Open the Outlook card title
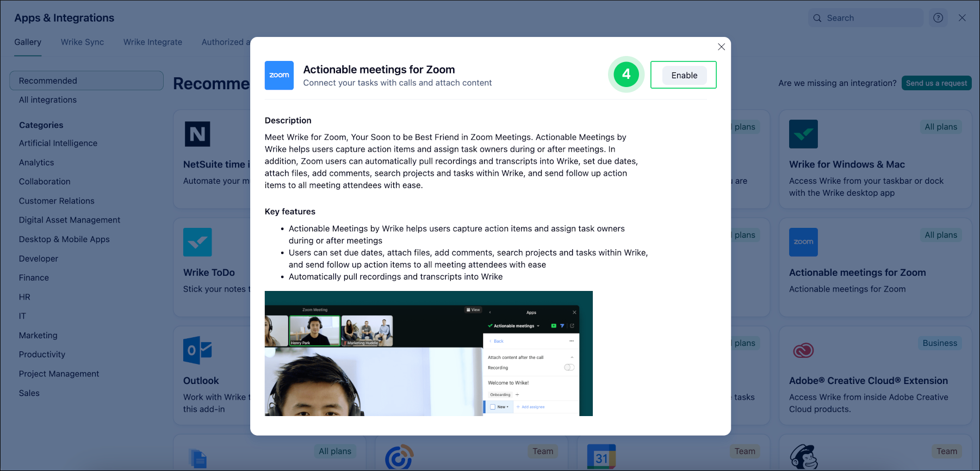Image resolution: width=980 pixels, height=471 pixels. pos(201,381)
